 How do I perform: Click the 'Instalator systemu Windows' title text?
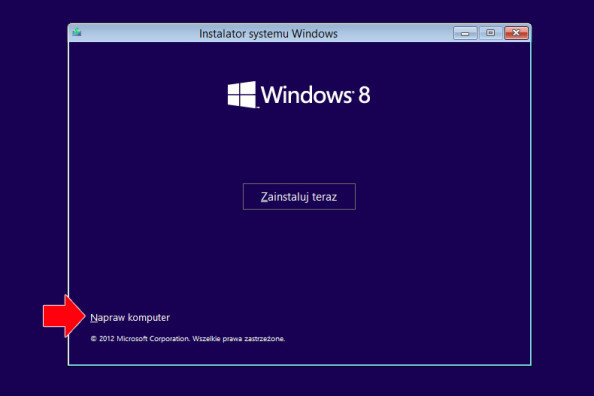[x=268, y=34]
